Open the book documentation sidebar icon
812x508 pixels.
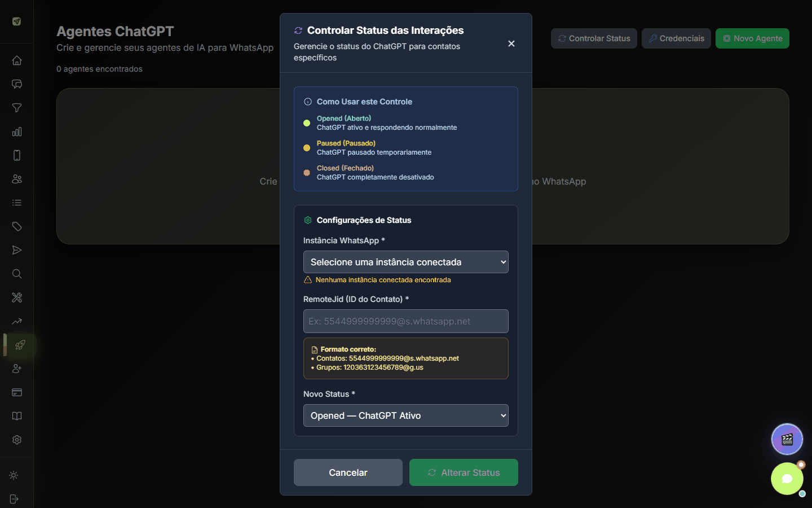17,416
